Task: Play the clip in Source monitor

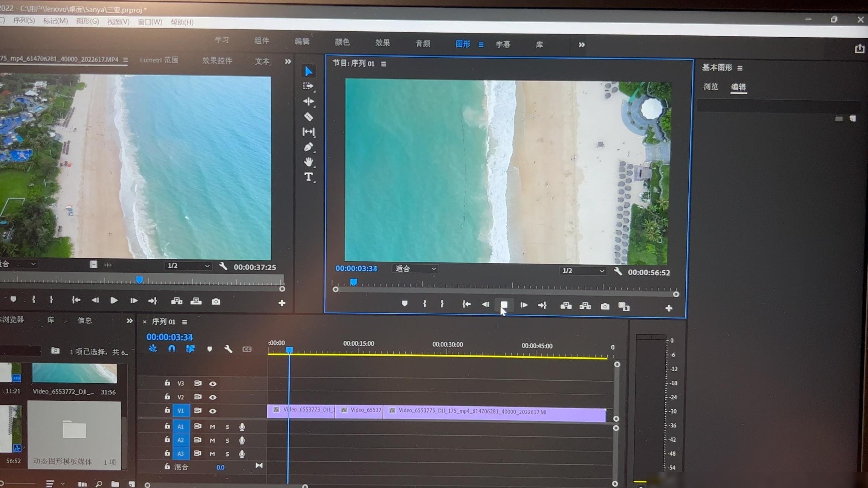Action: point(114,300)
